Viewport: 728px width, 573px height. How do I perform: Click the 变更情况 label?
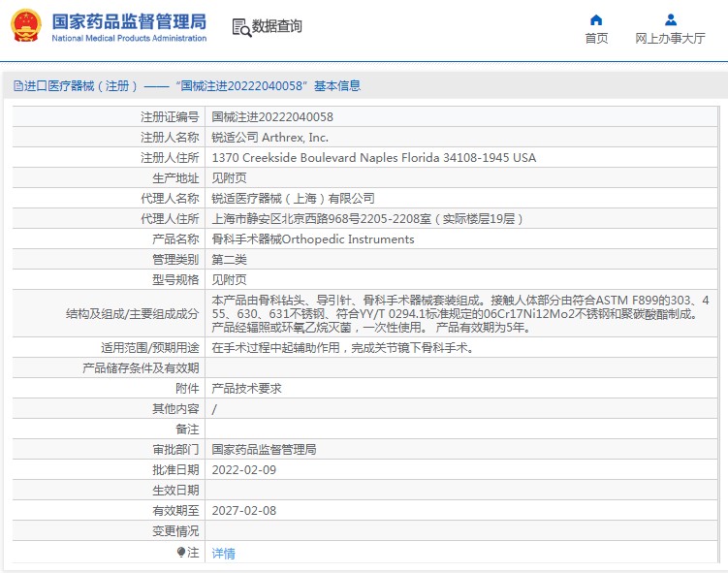(175, 531)
